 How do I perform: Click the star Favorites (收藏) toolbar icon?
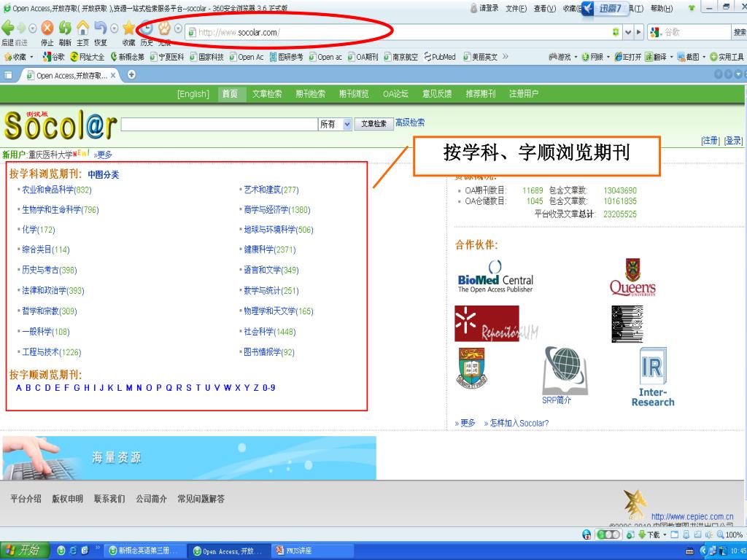point(128,28)
